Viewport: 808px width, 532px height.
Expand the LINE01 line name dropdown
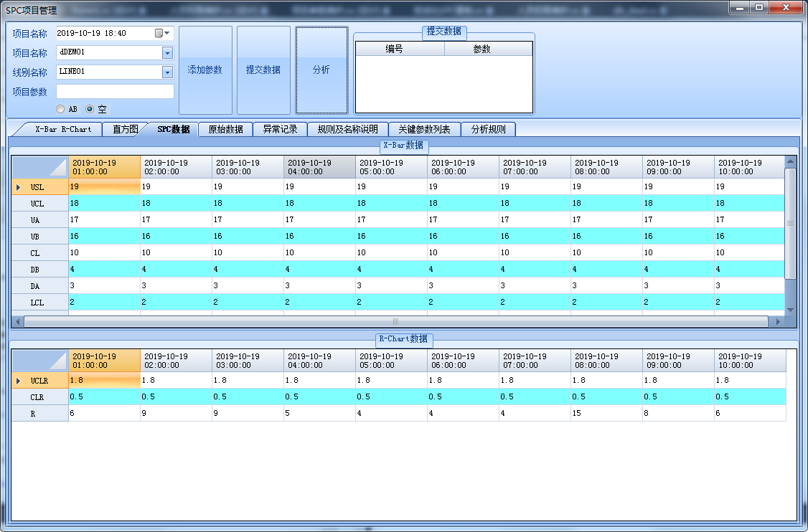click(x=167, y=72)
